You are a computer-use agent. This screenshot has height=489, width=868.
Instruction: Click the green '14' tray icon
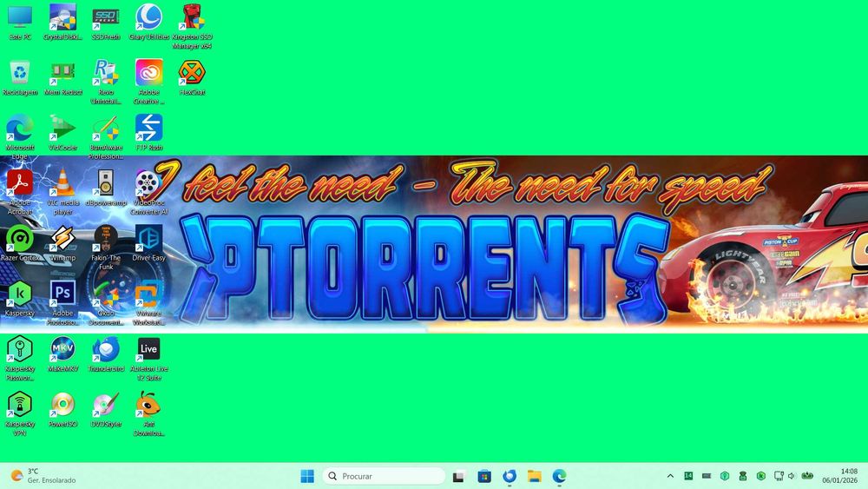tap(688, 476)
